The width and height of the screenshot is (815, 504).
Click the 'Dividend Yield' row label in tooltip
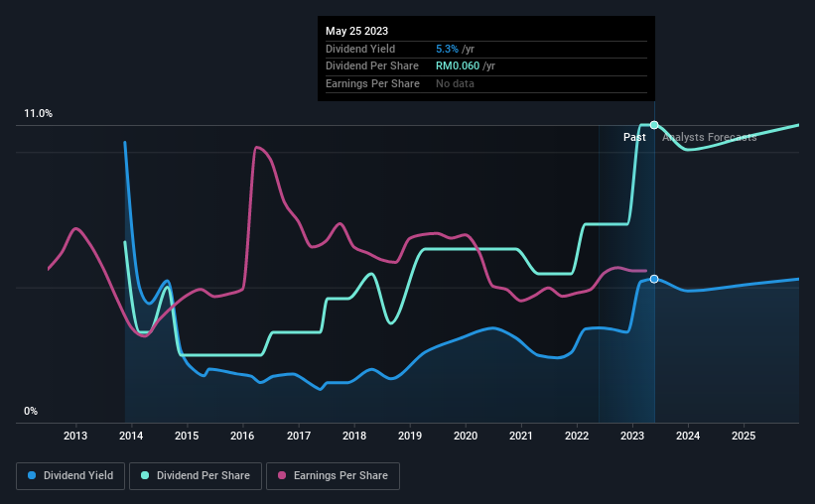pyautogui.click(x=360, y=49)
